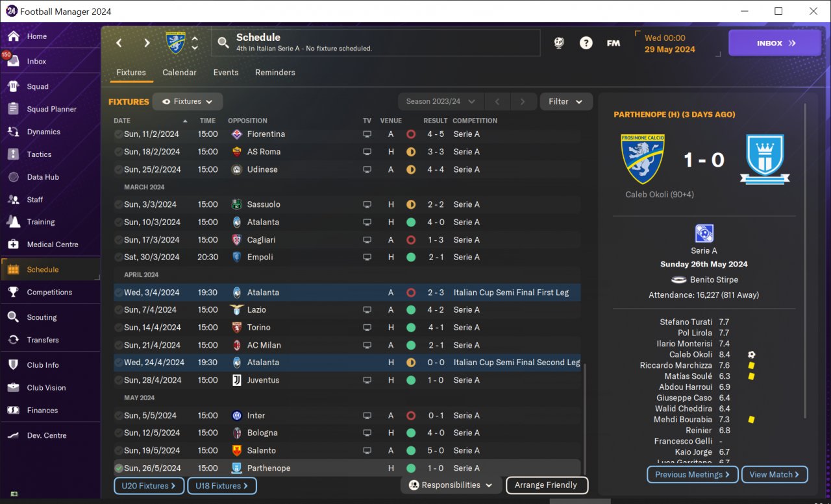Open View Match for Parthenope game
The image size is (831, 504).
point(775,474)
